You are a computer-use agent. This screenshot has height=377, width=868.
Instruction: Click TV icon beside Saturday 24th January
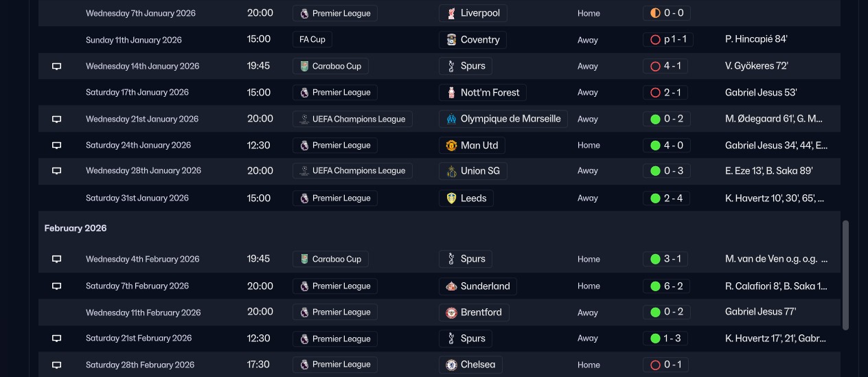(x=57, y=146)
